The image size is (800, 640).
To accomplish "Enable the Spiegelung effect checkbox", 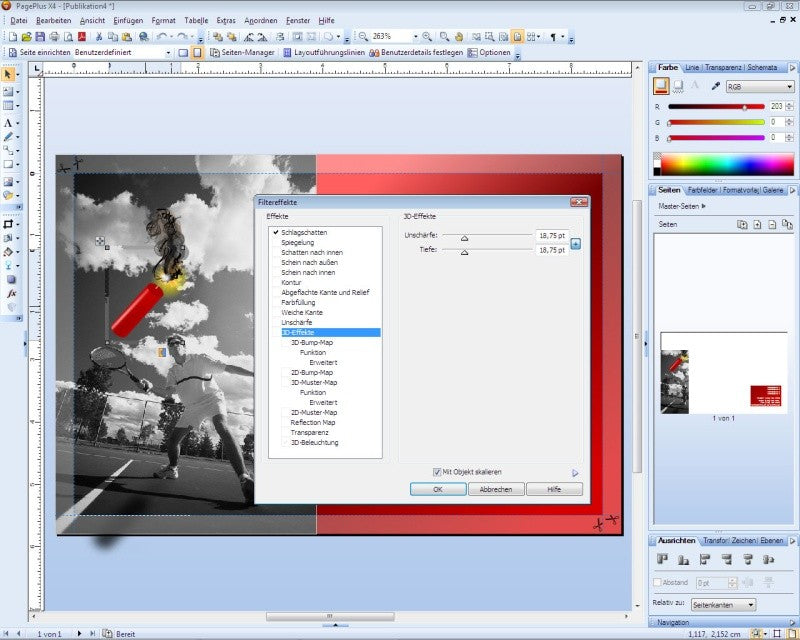I will [276, 242].
